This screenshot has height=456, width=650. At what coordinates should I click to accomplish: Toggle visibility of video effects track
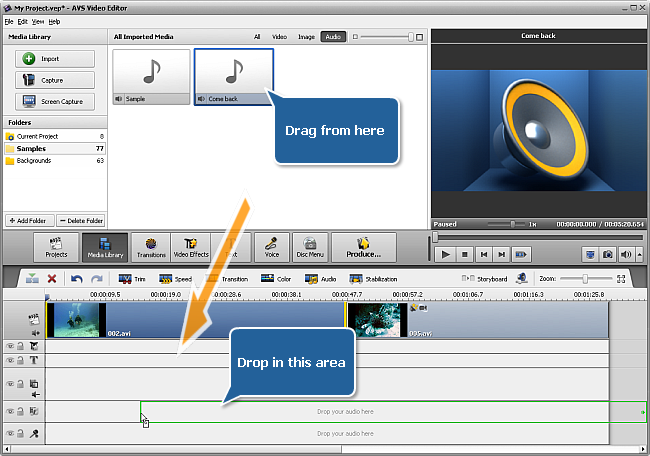click(x=10, y=346)
